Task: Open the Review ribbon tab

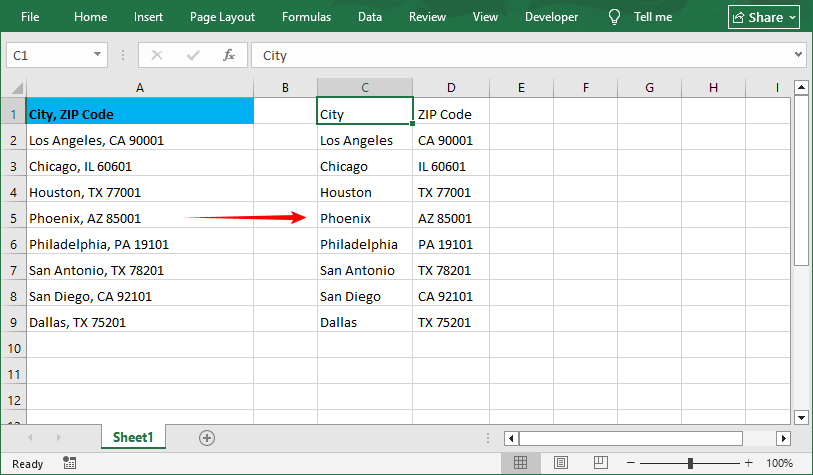Action: [x=427, y=17]
